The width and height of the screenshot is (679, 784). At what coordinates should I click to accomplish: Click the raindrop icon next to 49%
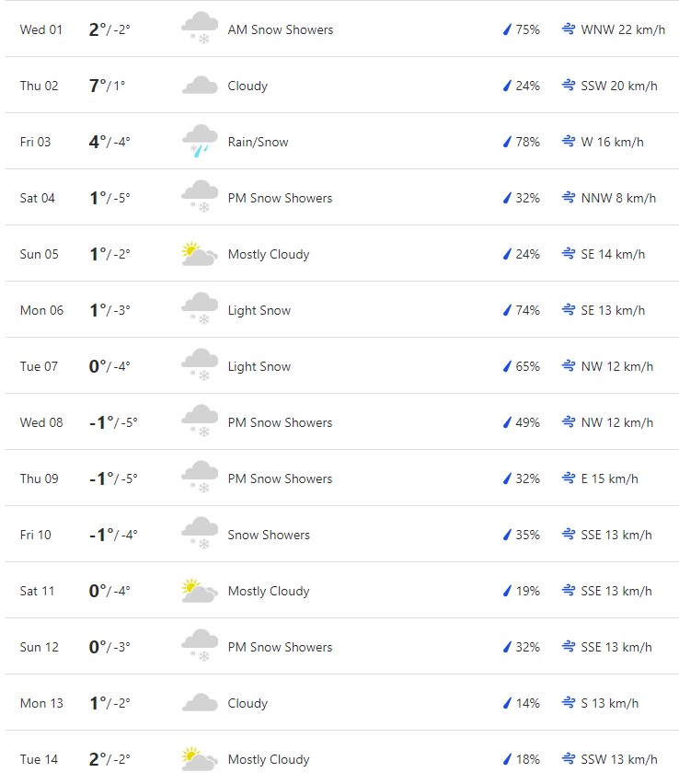coord(506,422)
